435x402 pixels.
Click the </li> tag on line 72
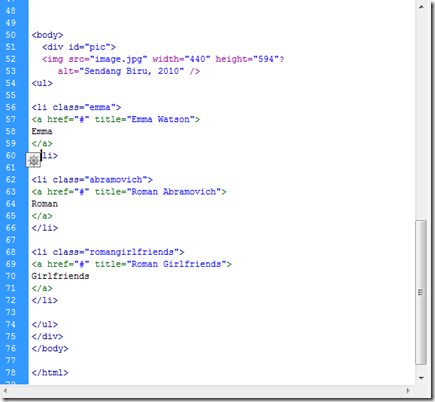45,300
